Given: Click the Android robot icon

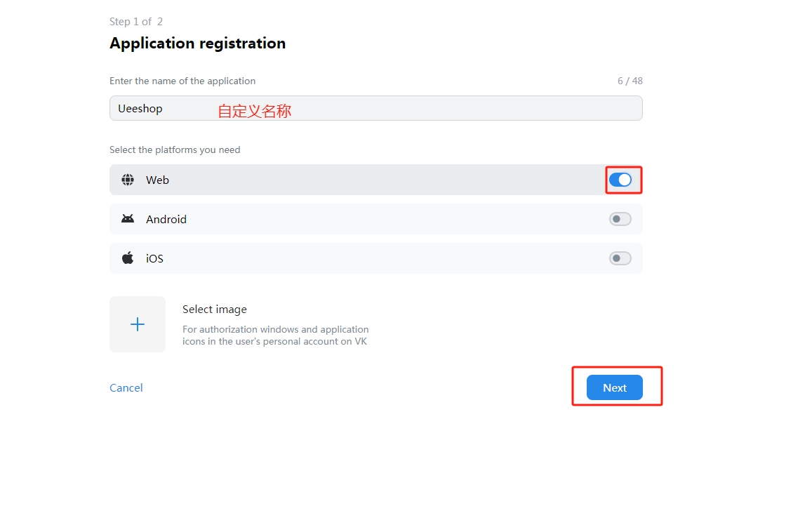Looking at the screenshot, I should point(128,218).
